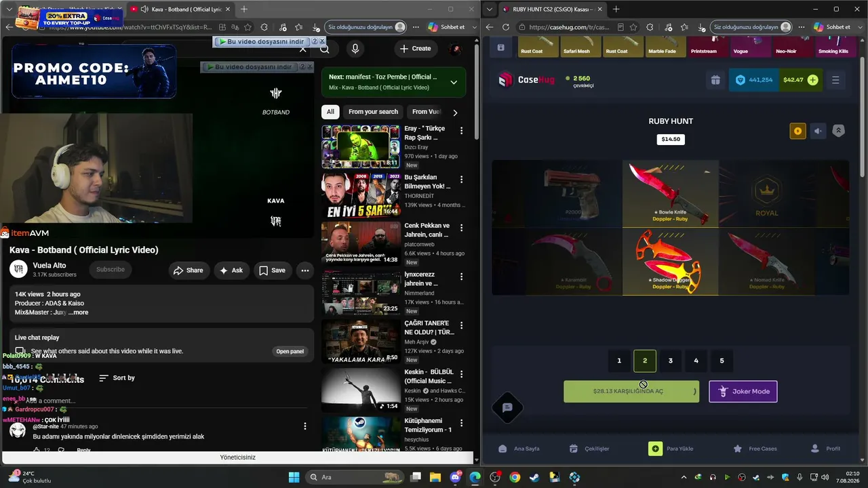Open Star-nite comment options menu
This screenshot has height=488, width=868.
(305, 426)
